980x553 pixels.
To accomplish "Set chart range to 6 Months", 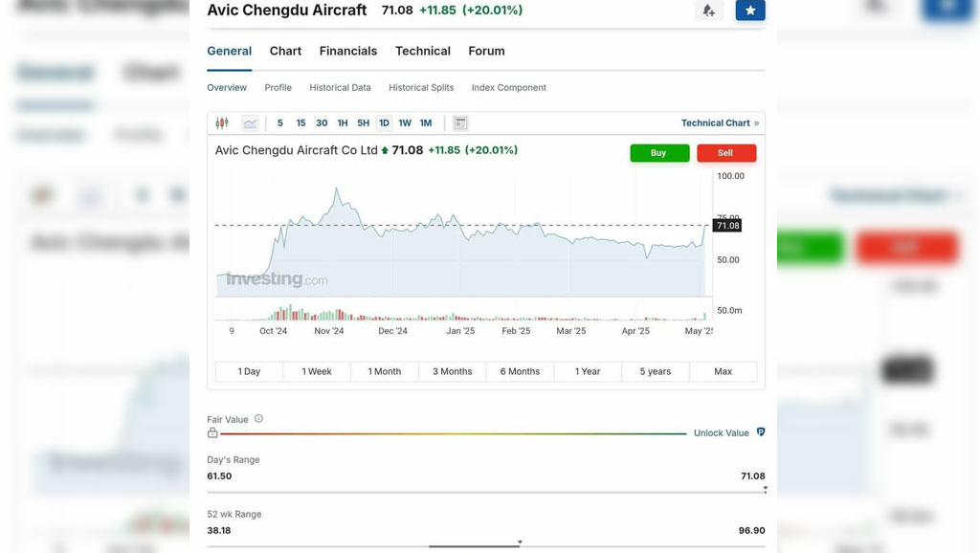I will point(520,371).
